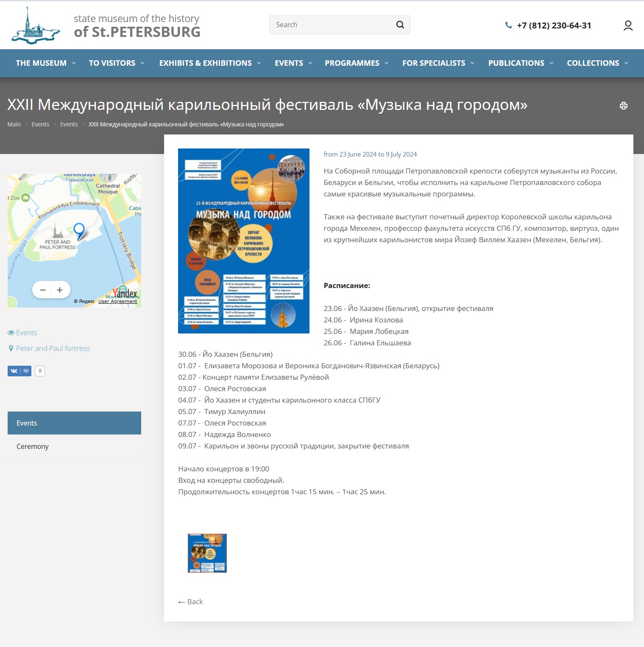This screenshot has height=647, width=644.
Task: Zoom out the map with minus
Action: (43, 290)
